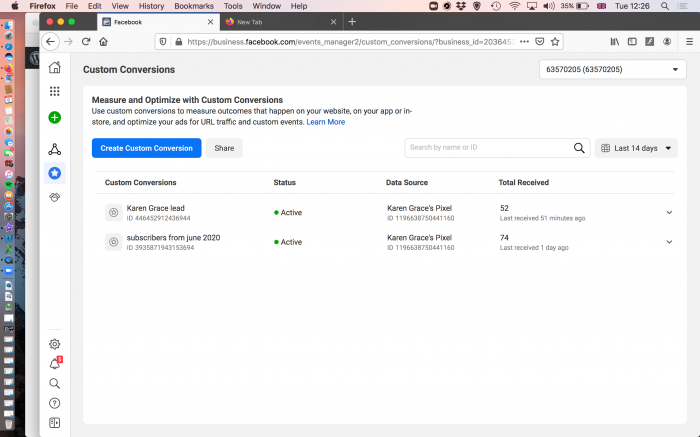The height and width of the screenshot is (437, 700).
Task: Open the Business home icon in sidebar
Action: (54, 67)
